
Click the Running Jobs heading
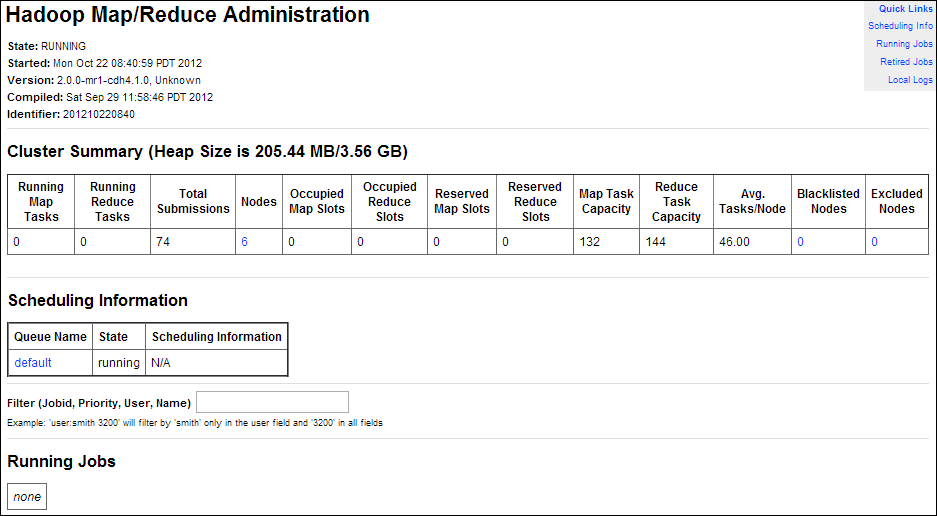point(61,461)
